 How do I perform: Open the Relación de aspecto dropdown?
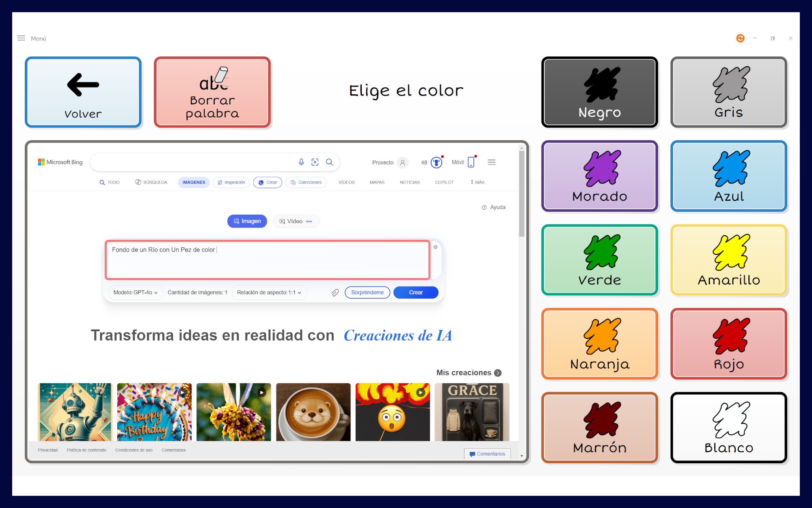click(x=269, y=292)
